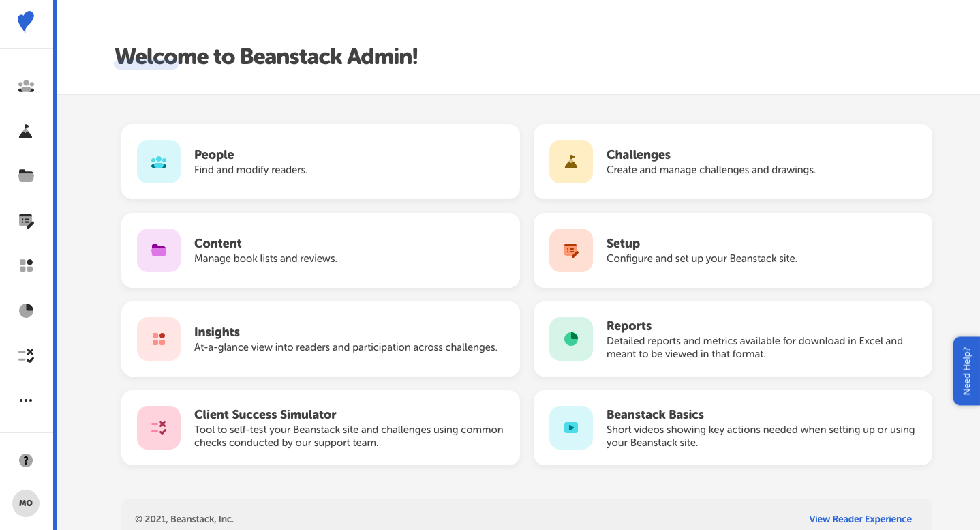Open the Content card title
980x530 pixels.
[x=218, y=244]
